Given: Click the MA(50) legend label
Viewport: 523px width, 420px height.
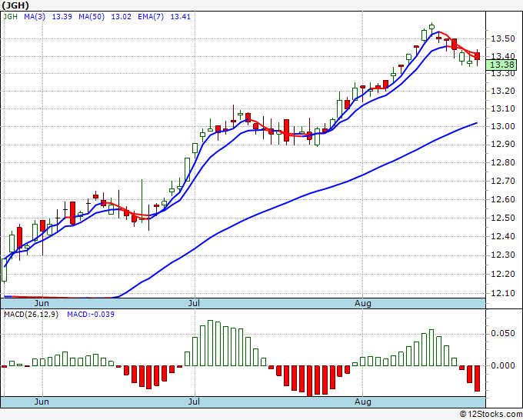Looking at the screenshot, I should [x=92, y=17].
